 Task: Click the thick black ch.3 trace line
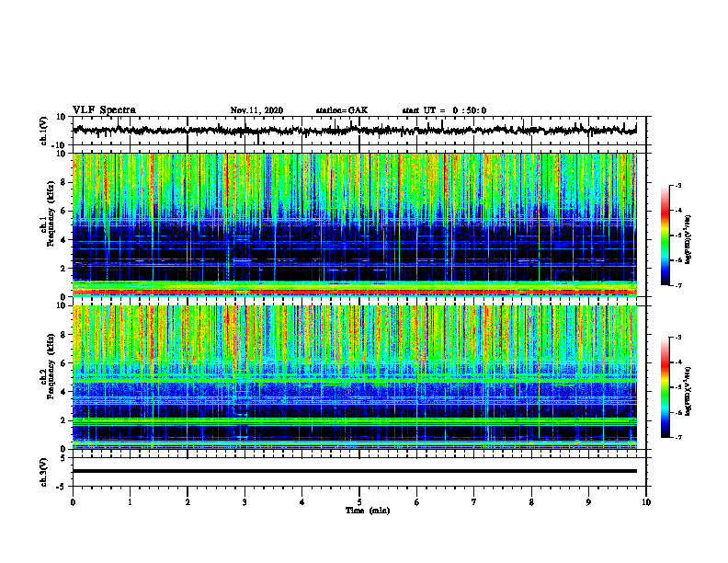pyautogui.click(x=355, y=471)
